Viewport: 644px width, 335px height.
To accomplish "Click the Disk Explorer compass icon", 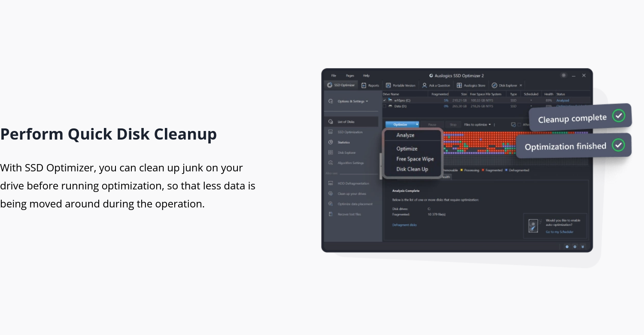I will tap(495, 85).
